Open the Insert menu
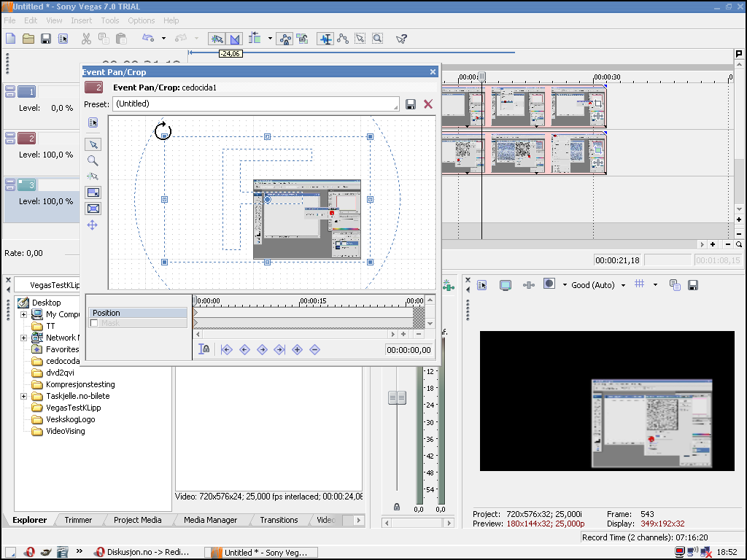747x560 pixels. coord(82,20)
